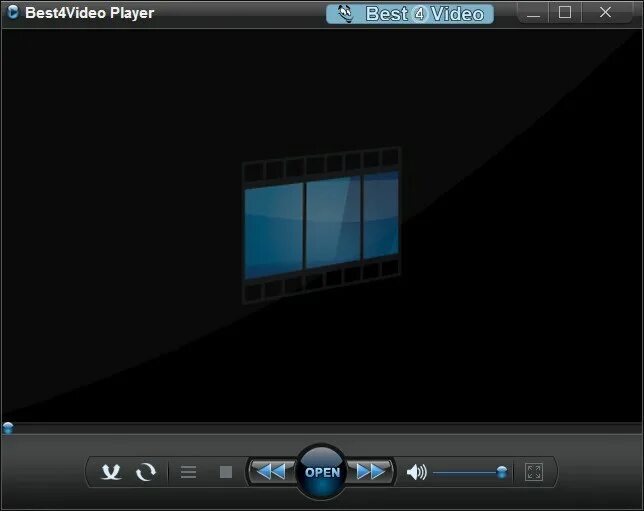644x511 pixels.
Task: Mute audio with the speaker icon
Action: coord(416,472)
